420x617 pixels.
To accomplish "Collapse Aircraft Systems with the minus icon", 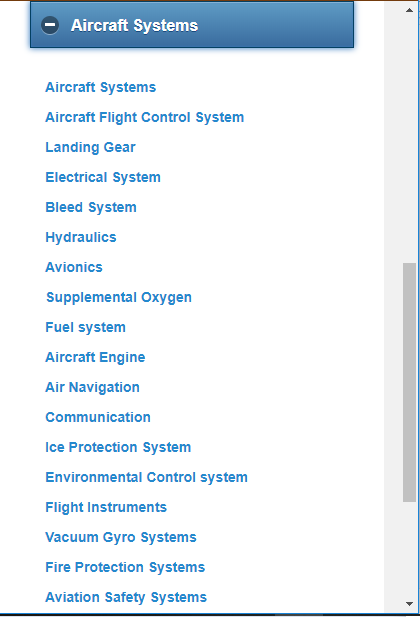I will (x=50, y=25).
